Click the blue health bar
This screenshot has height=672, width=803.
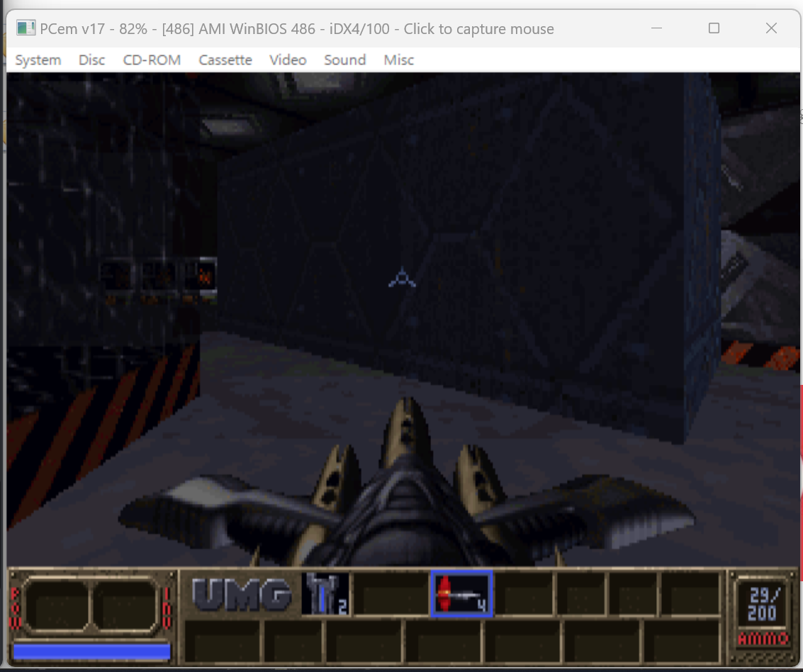click(91, 651)
